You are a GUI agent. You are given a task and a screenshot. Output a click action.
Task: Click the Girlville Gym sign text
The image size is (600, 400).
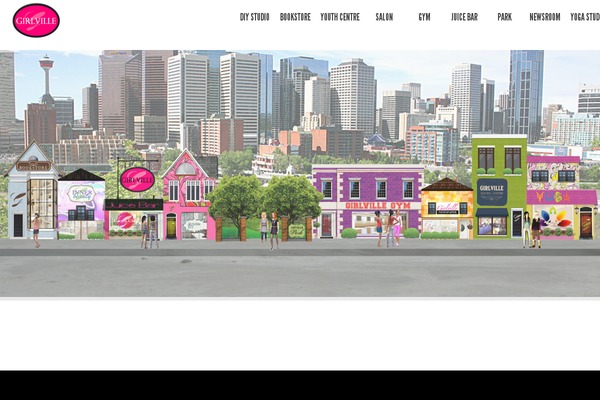[x=378, y=206]
